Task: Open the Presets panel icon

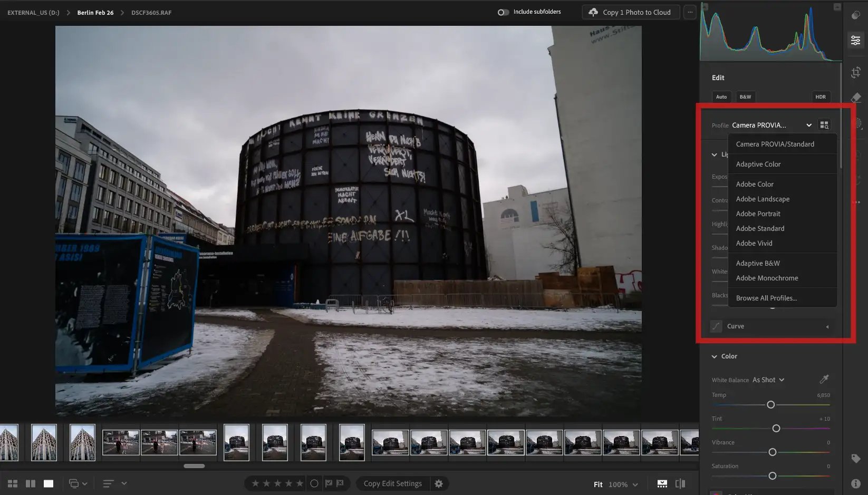Action: 855,15
